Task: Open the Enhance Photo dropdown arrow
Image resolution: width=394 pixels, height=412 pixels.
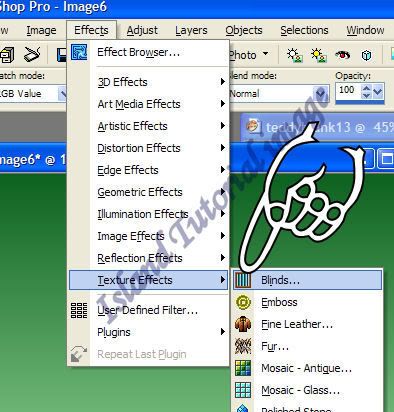Action: pos(265,54)
